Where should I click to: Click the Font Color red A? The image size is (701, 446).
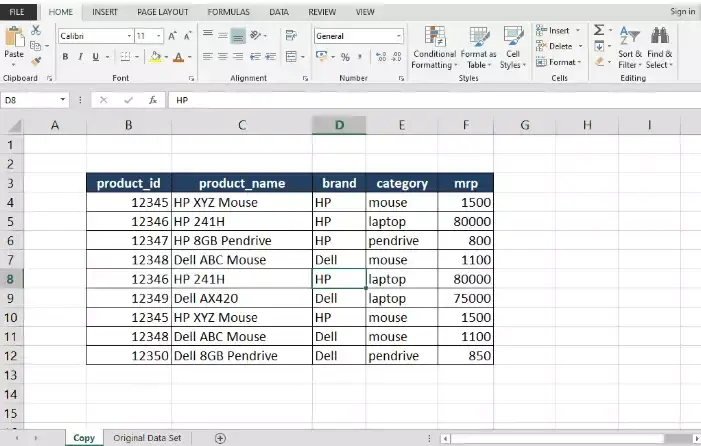tap(178, 57)
